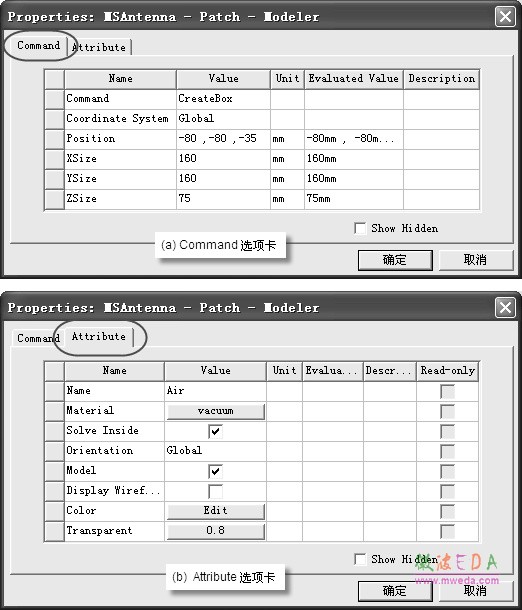The height and width of the screenshot is (610, 522).
Task: Edit the Name value Air
Action: [215, 391]
